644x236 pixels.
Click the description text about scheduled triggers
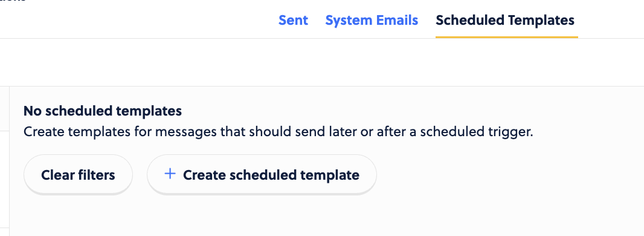point(278,133)
